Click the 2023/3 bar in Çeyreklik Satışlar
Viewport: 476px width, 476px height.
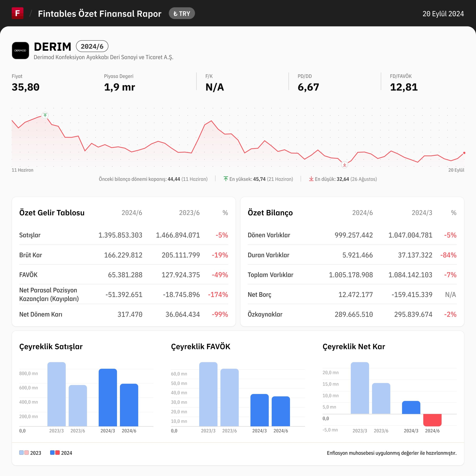[x=56, y=394]
